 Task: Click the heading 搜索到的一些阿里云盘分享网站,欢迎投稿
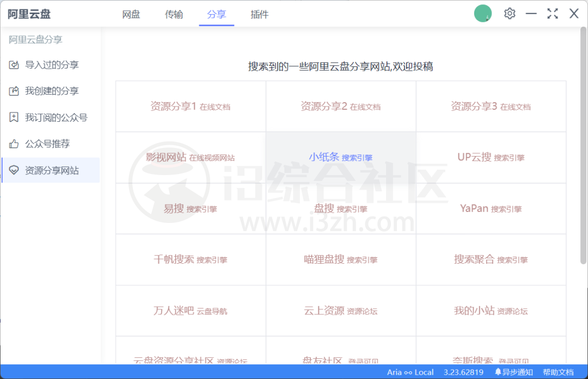pyautogui.click(x=340, y=67)
